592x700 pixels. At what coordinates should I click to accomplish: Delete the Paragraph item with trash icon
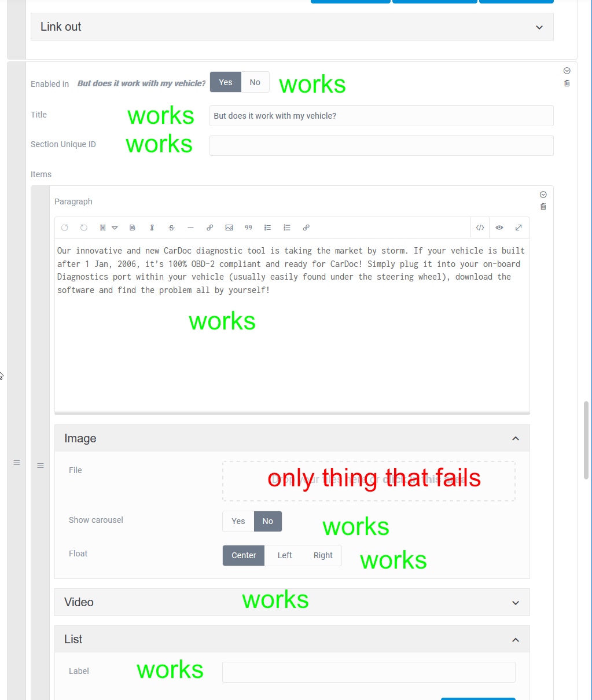[x=543, y=207]
